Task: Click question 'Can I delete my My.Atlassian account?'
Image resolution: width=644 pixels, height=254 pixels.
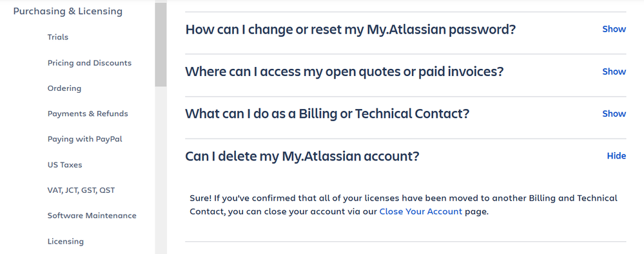Action: (x=302, y=156)
